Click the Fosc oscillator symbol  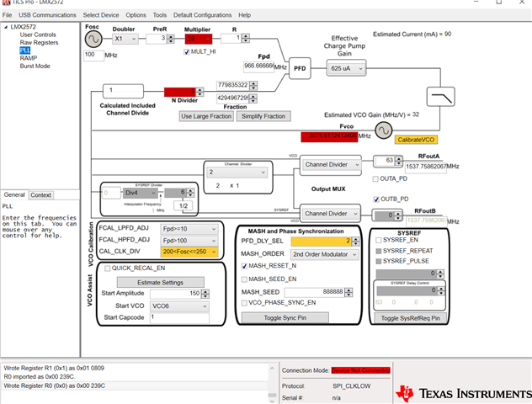point(93,40)
